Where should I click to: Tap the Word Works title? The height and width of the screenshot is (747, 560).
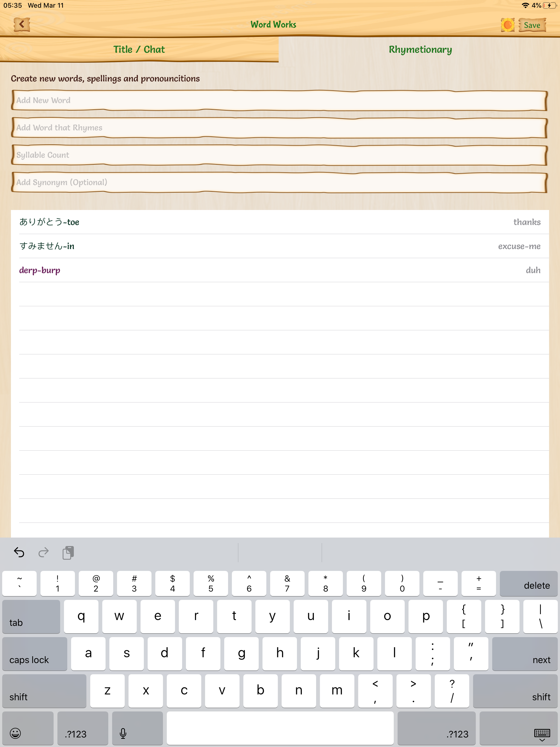coord(273,25)
